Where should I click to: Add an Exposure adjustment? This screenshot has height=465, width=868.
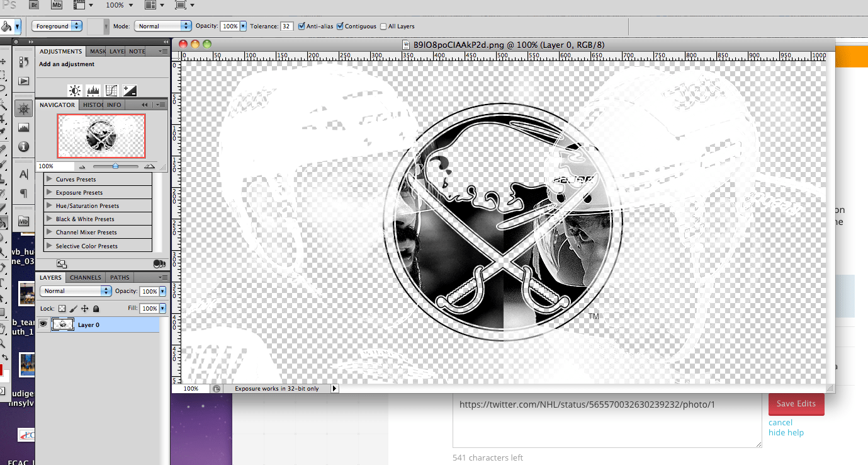pos(130,91)
